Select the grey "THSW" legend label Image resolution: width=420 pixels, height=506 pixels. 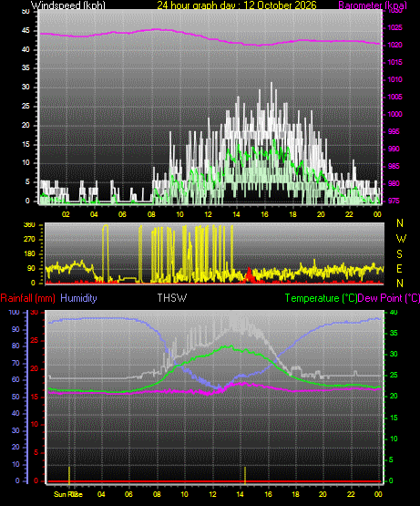171,298
